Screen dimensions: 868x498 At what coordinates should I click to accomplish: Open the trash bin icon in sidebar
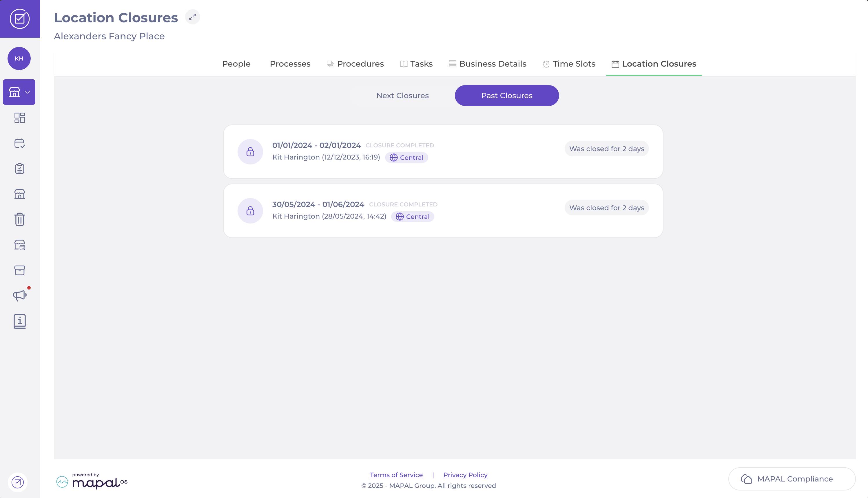(x=20, y=219)
